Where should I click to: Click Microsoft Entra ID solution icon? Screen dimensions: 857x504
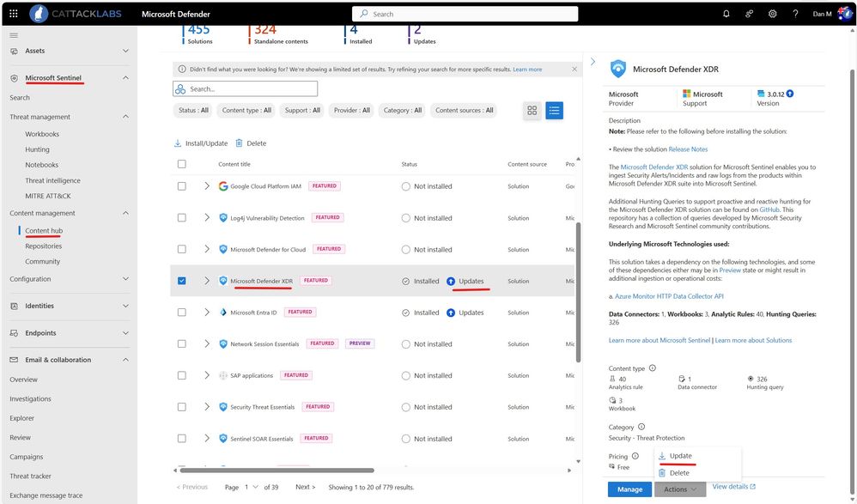223,313
